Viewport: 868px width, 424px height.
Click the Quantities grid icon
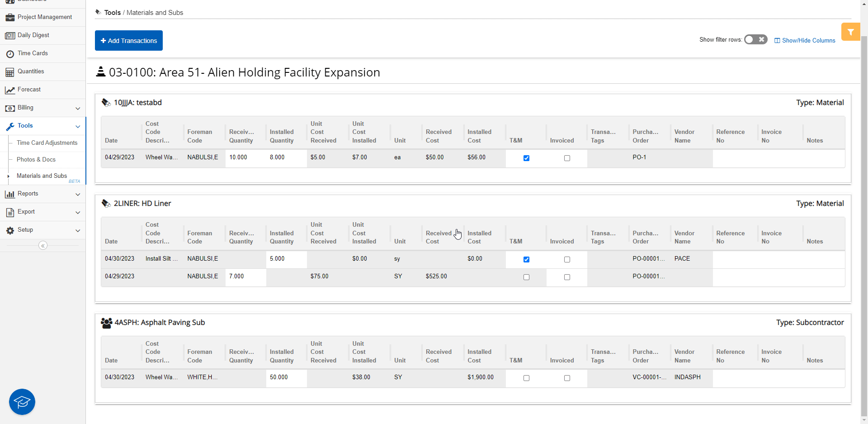[10, 72]
